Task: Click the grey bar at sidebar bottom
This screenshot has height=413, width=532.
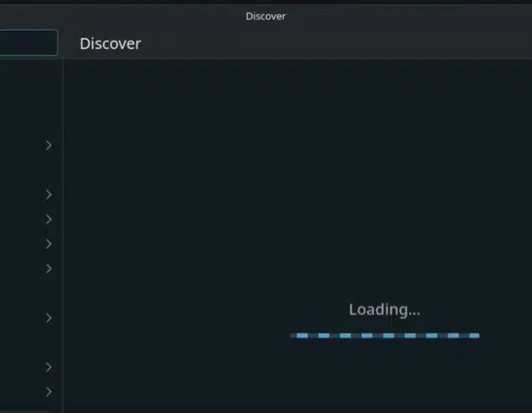Action: 24,411
